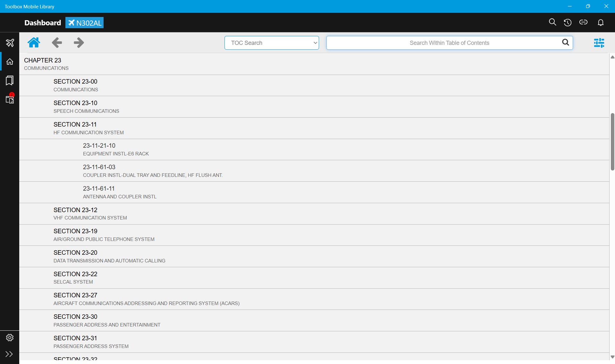The image size is (615, 364).
Task: Expand SECTION 23-12 VHF Communication System
Action: click(314, 214)
